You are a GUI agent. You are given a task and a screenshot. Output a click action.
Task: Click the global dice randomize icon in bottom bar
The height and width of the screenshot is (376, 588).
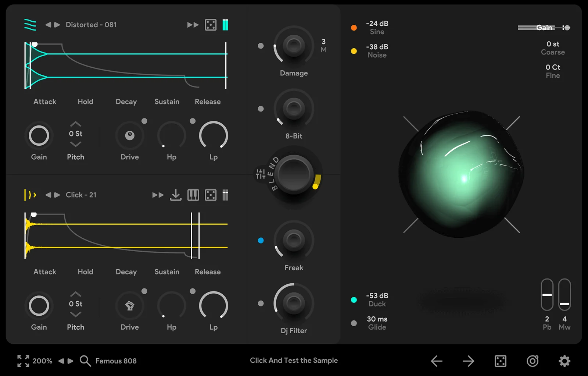tap(501, 361)
